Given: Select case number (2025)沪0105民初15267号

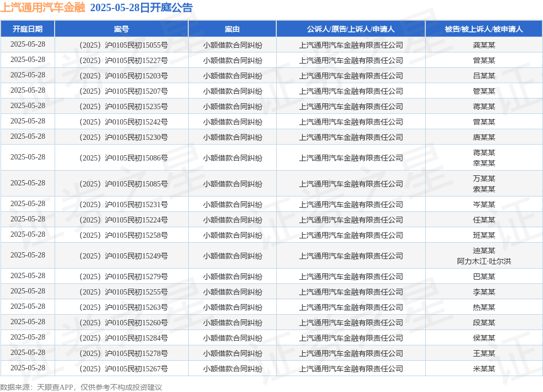Looking at the screenshot, I should [x=124, y=369].
